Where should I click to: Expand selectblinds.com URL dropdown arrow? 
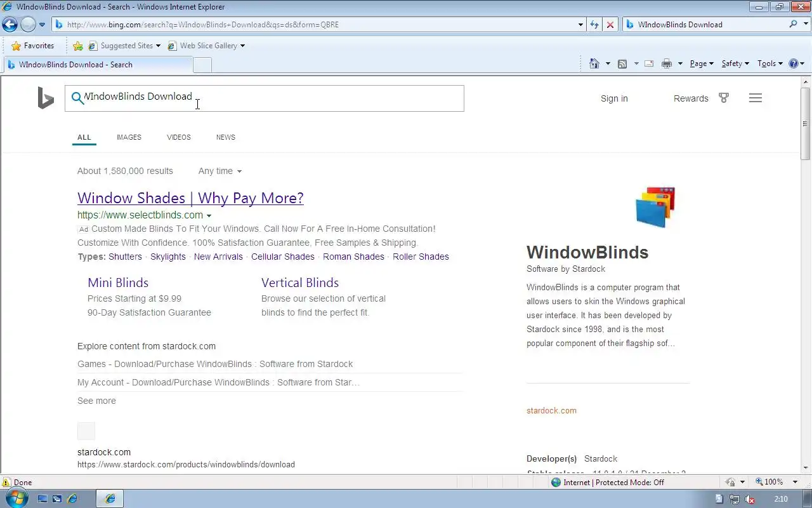click(209, 216)
